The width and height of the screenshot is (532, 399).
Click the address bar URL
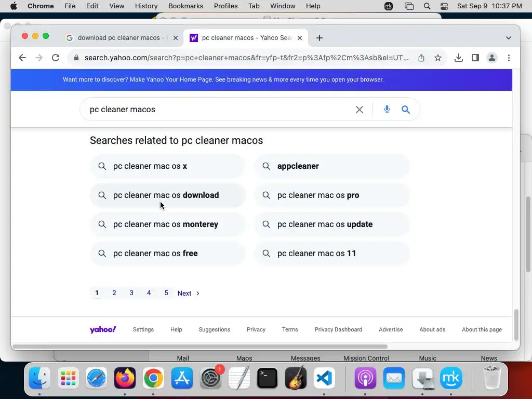click(246, 58)
